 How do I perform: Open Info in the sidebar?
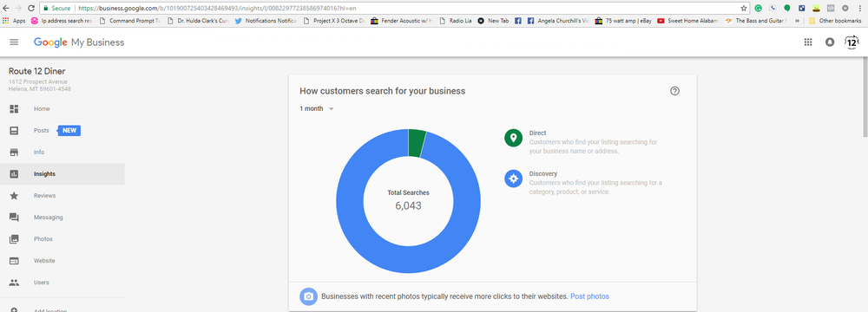coord(62,153)
